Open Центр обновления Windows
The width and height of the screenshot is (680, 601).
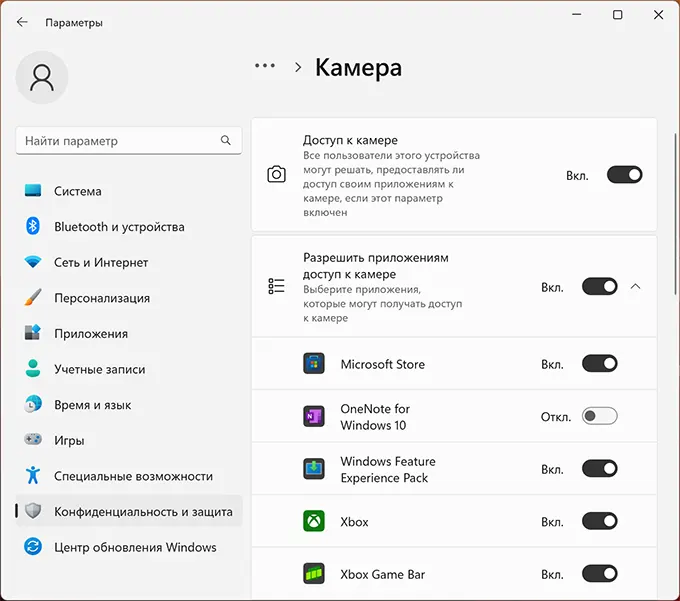click(129, 546)
